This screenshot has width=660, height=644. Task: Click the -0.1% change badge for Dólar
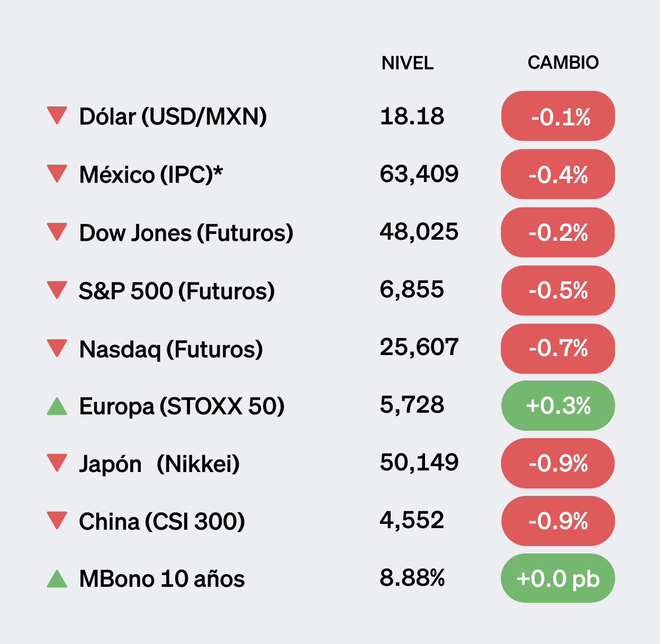point(558,116)
